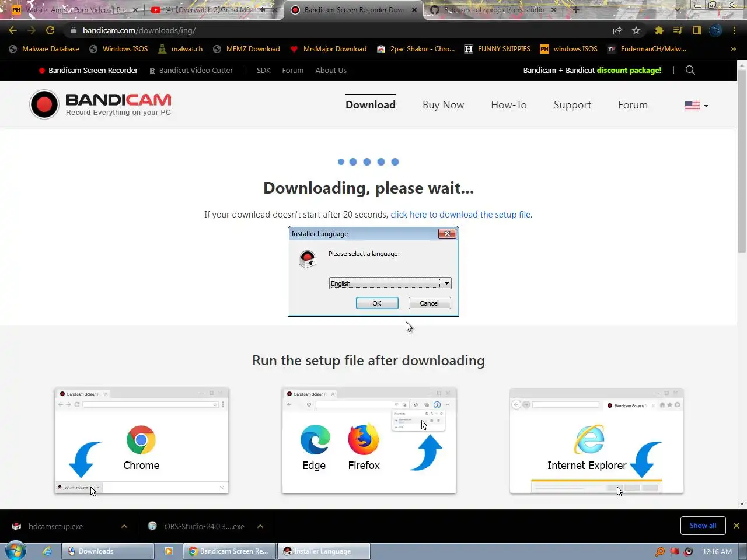Open the FUNNY SNIPPIES bookmark
747x560 pixels.
(x=497, y=49)
